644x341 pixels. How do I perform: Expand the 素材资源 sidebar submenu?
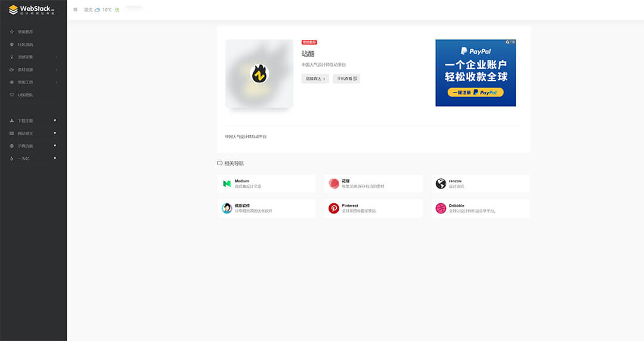33,70
